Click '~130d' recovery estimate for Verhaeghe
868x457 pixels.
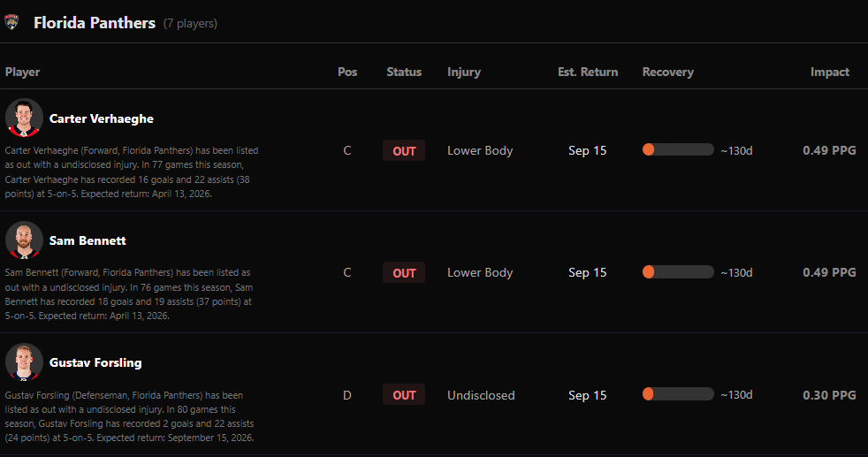tap(736, 150)
